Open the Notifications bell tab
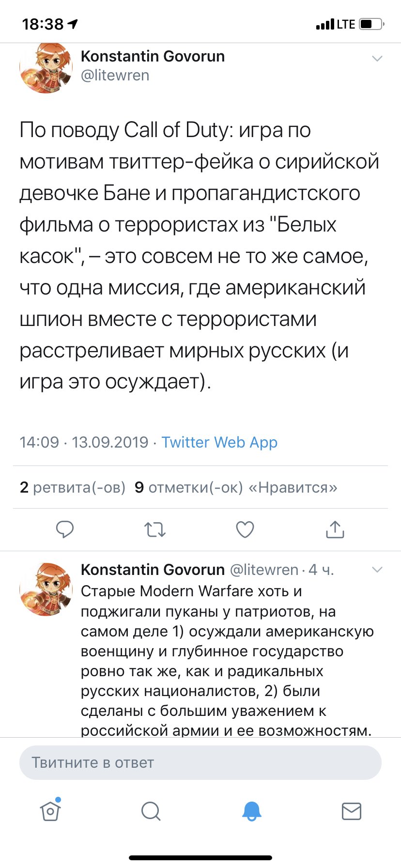 click(x=251, y=810)
